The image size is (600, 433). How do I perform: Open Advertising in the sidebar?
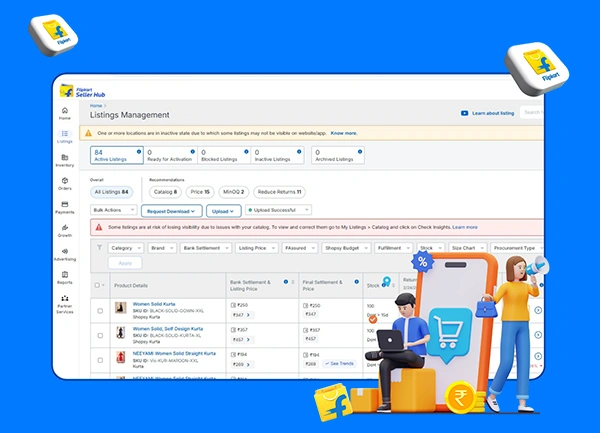click(x=65, y=254)
